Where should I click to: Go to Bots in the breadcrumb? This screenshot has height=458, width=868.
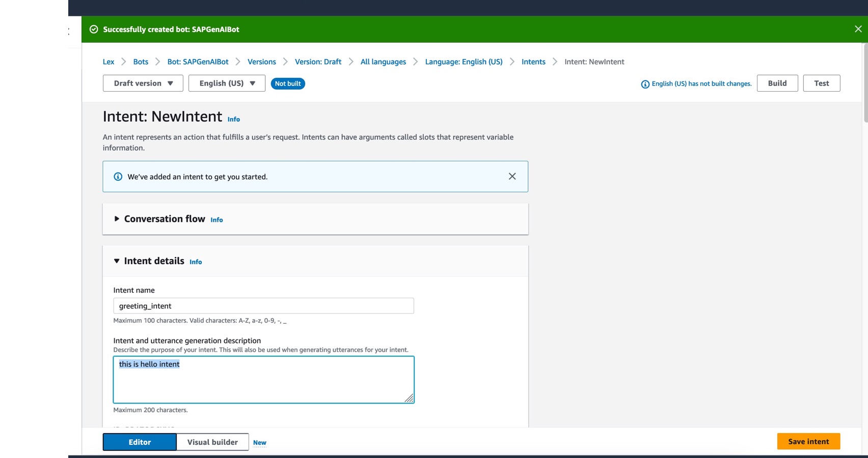pyautogui.click(x=141, y=62)
